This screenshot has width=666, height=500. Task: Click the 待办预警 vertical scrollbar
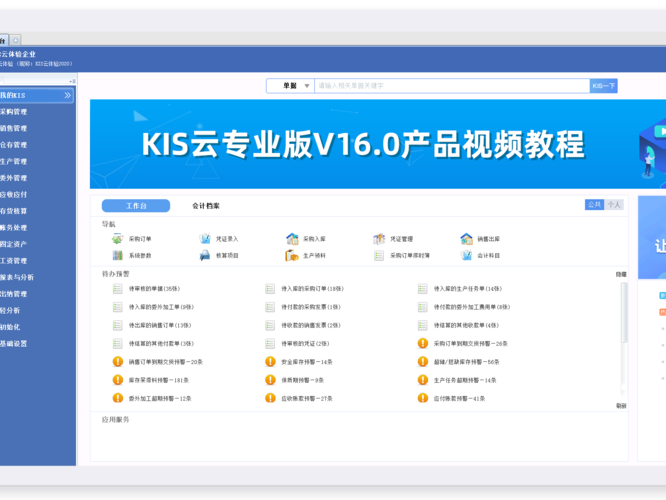624,312
